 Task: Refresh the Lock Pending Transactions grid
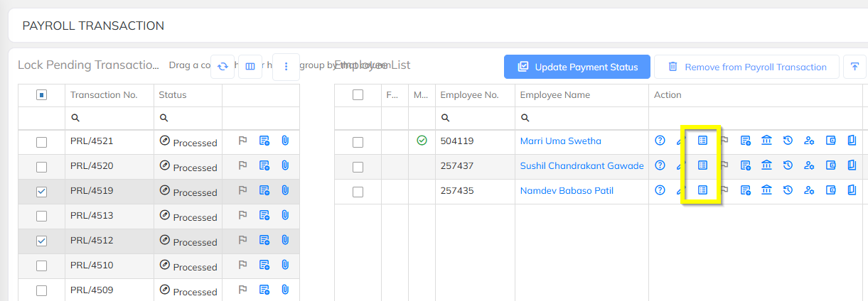[x=223, y=67]
